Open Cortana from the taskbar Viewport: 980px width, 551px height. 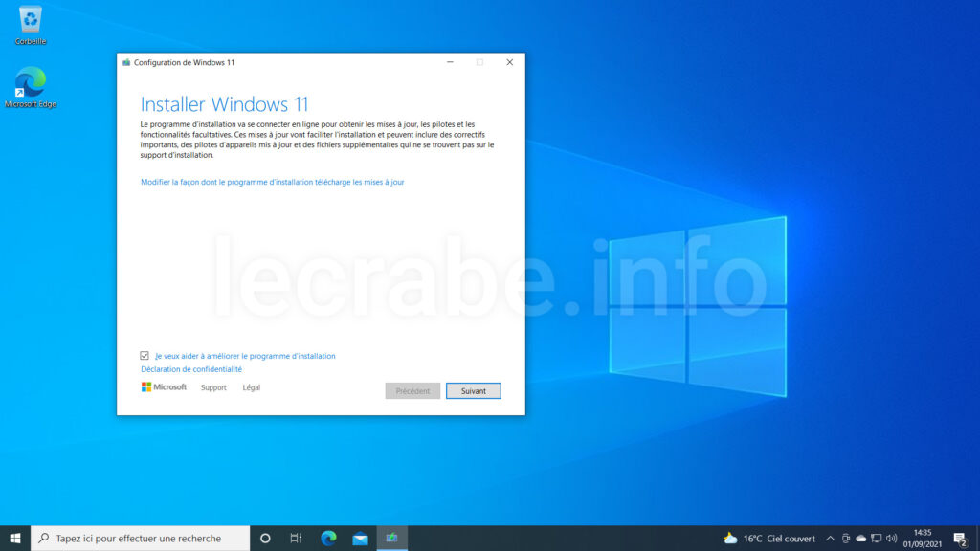point(265,538)
